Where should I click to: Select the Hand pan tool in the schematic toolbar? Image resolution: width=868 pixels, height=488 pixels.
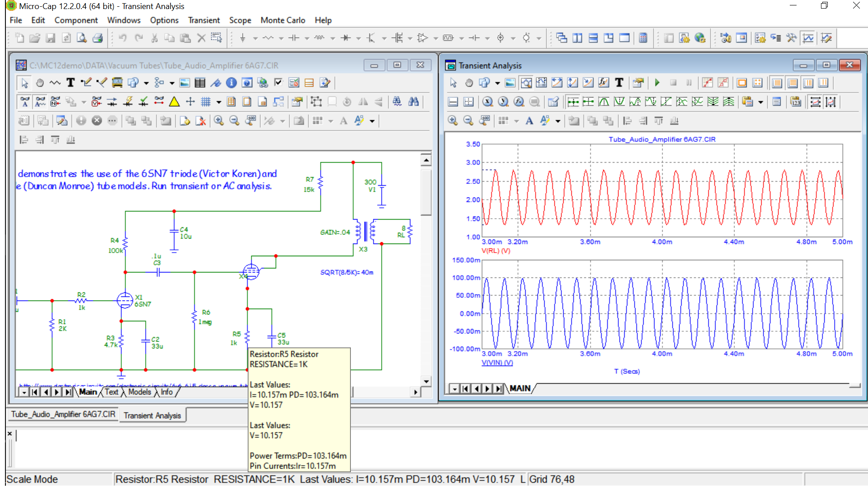point(40,83)
